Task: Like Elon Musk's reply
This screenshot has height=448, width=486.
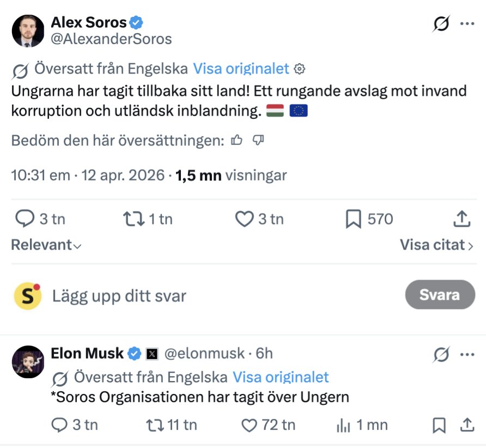Action: tap(249, 425)
